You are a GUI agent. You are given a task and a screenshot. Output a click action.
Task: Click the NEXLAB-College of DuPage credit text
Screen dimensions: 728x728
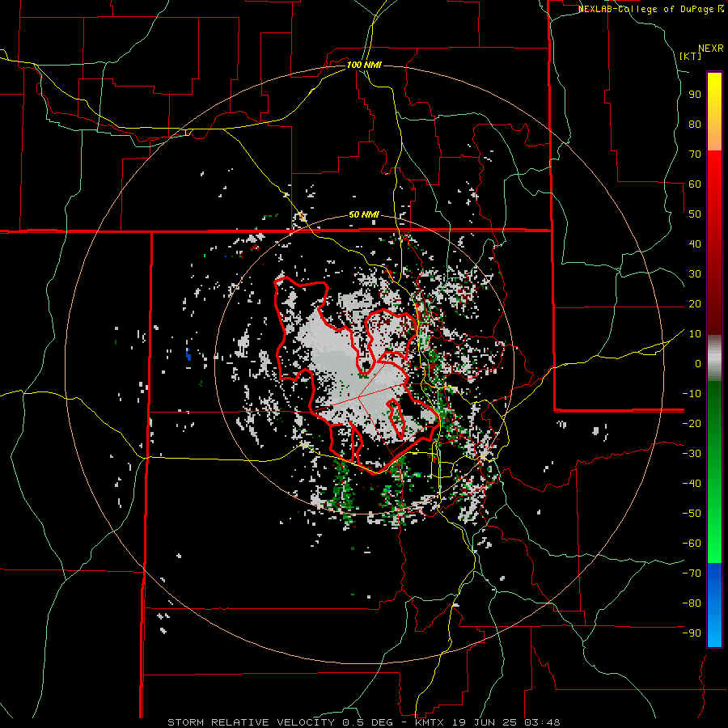[x=646, y=9]
